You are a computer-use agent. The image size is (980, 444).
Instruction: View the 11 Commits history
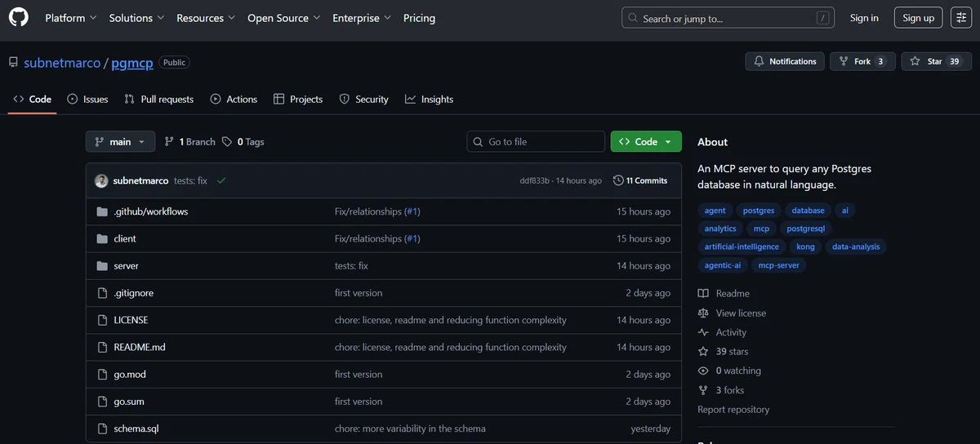[640, 180]
